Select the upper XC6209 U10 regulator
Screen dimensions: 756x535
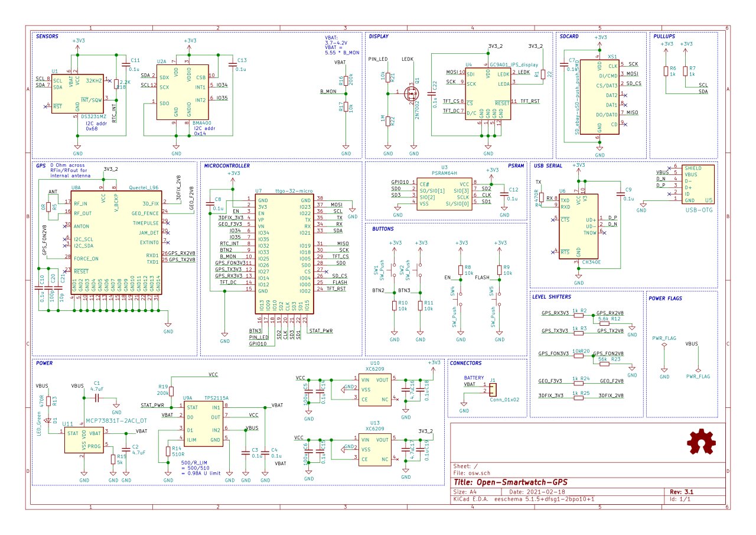[374, 390]
